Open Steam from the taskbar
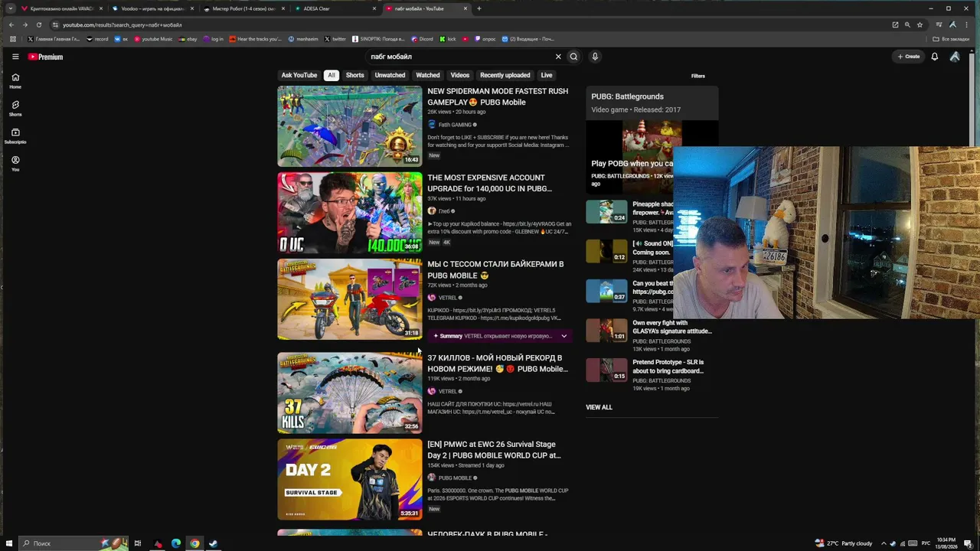 coord(214,543)
